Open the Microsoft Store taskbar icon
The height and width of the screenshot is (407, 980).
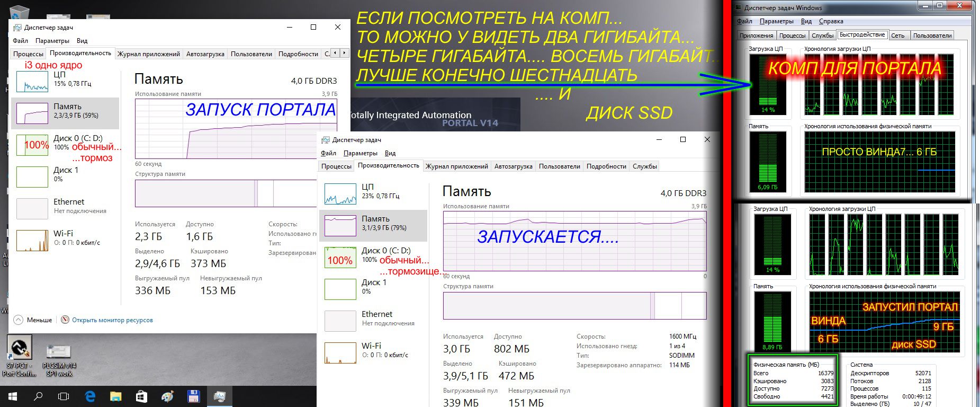141,396
